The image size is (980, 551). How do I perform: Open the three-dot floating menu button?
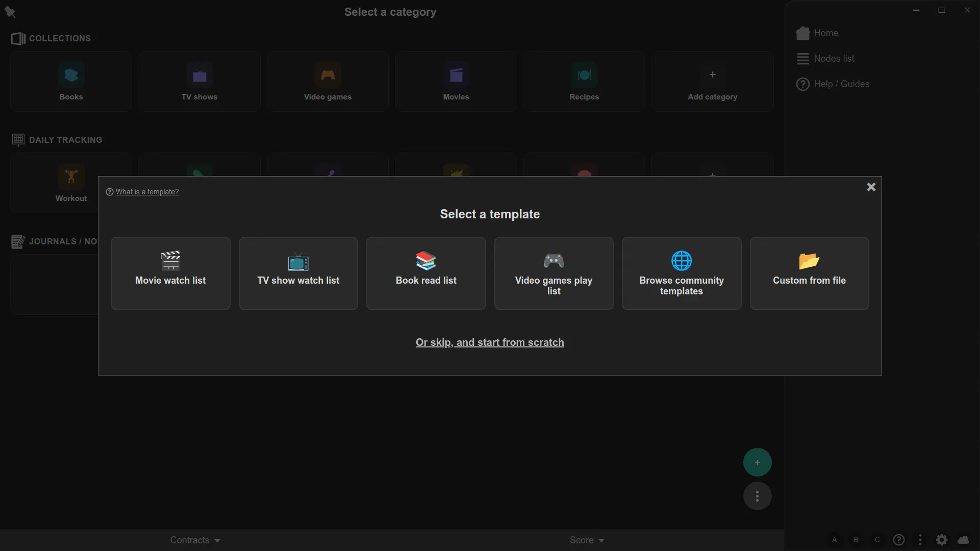coord(757,496)
